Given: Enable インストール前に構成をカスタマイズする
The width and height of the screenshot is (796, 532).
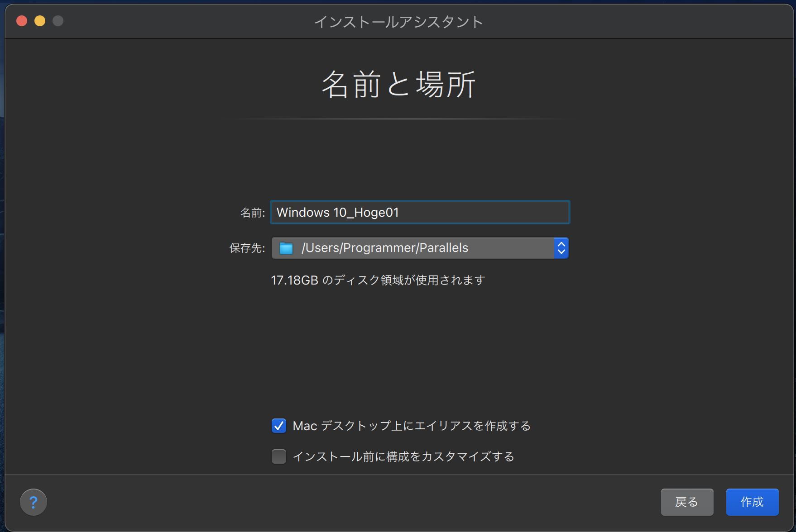Looking at the screenshot, I should pos(278,456).
